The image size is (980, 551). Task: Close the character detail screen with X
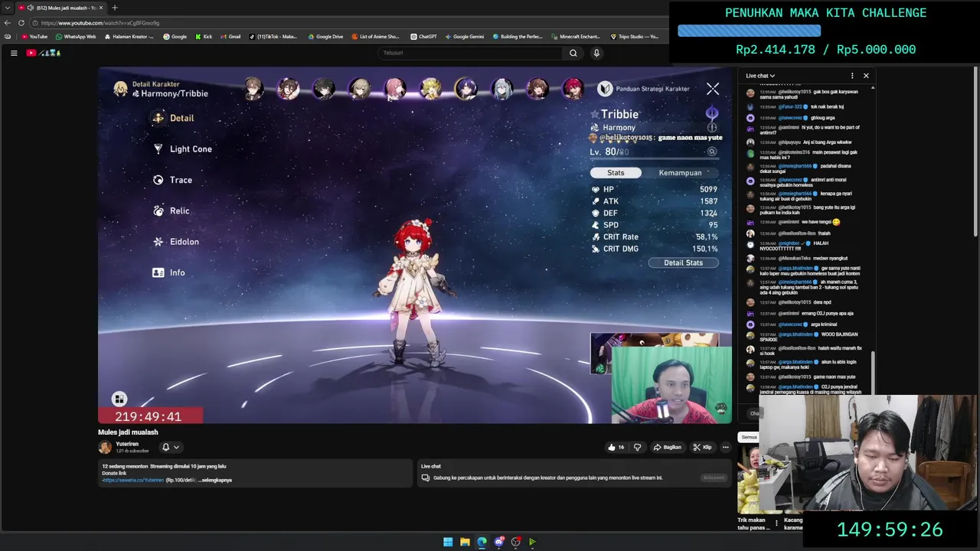(x=713, y=90)
